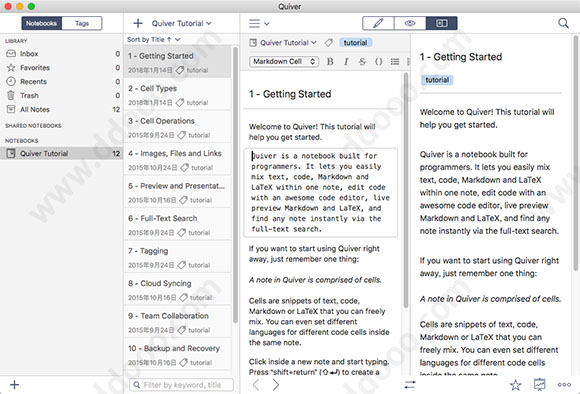Open note "10 - Backup and Recovery"

click(x=178, y=354)
